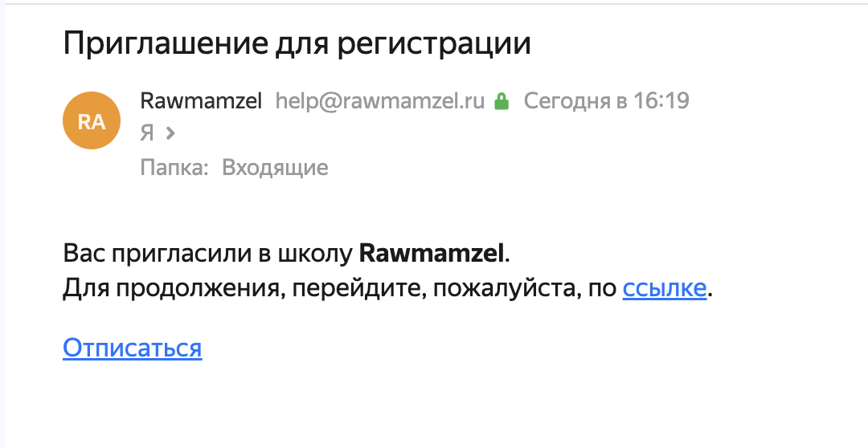
Task: Click the Сегодня в 16:19 timestamp
Action: tap(606, 101)
